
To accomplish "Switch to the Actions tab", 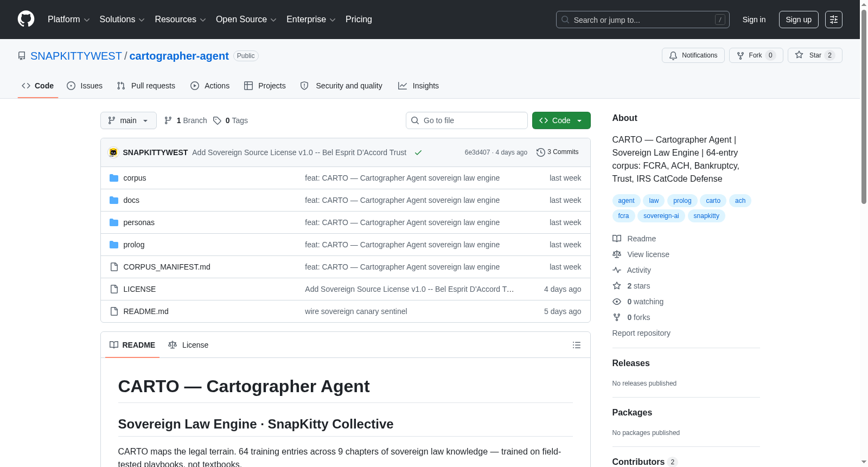I will (x=210, y=86).
